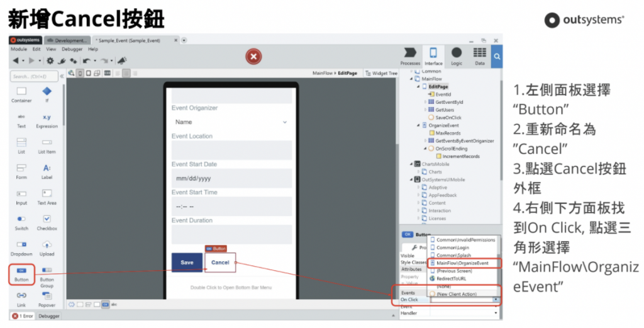This screenshot has height=328, width=644.
Task: Switch to the Processes tab
Action: [410, 56]
